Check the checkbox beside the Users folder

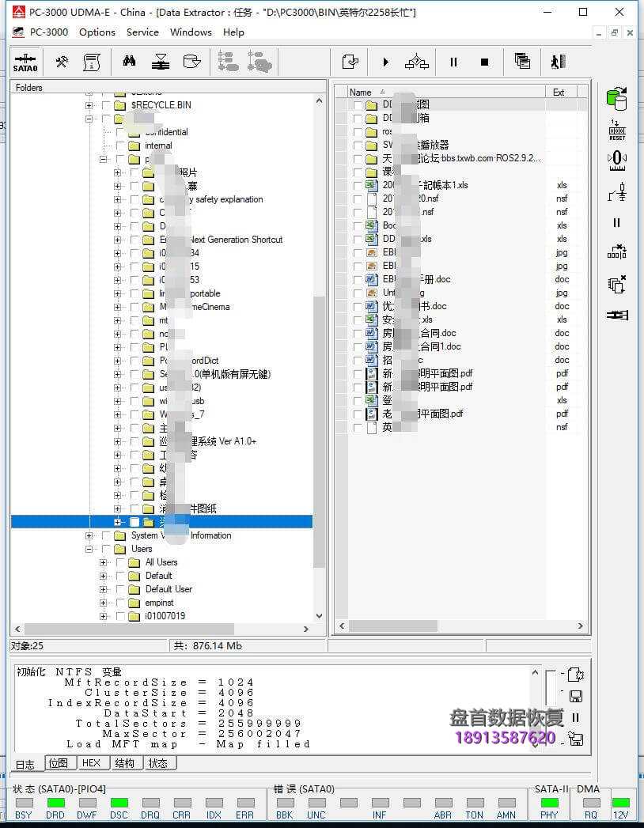105,549
